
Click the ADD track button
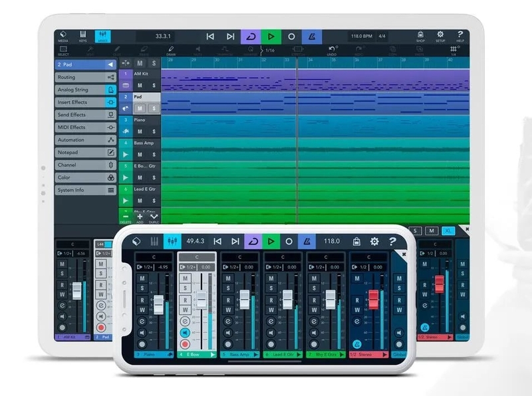(x=140, y=218)
